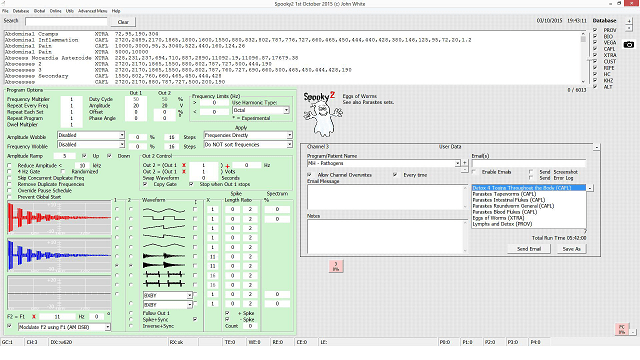This screenshot has width=640, height=360.
Task: Click the Email(s) input field
Action: tap(529, 163)
